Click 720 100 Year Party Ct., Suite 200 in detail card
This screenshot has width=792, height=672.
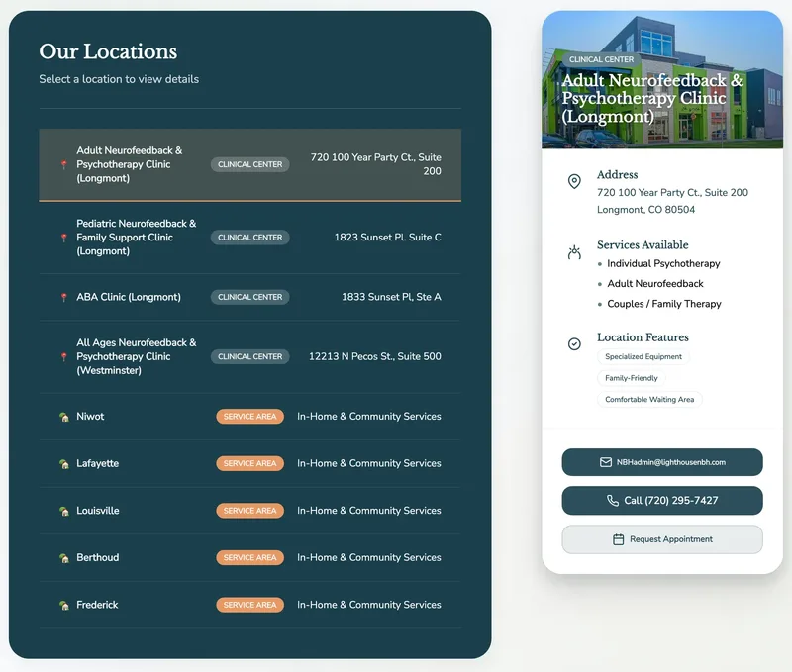point(672,192)
